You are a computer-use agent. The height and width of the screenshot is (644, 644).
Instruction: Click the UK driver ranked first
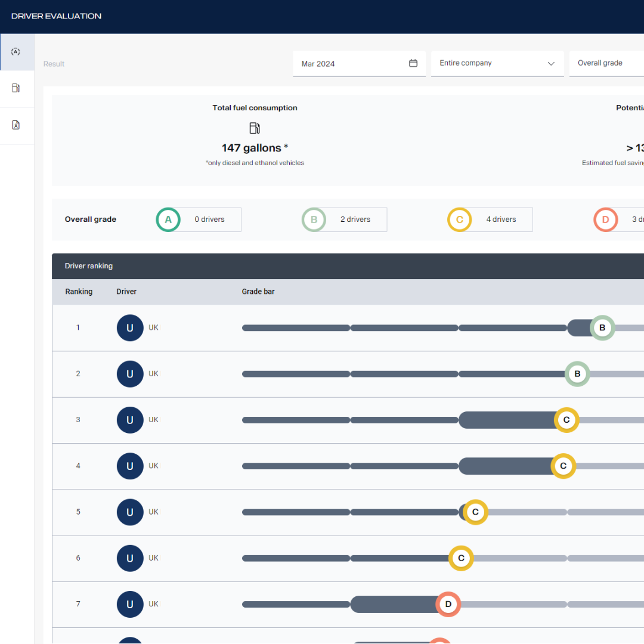[130, 327]
